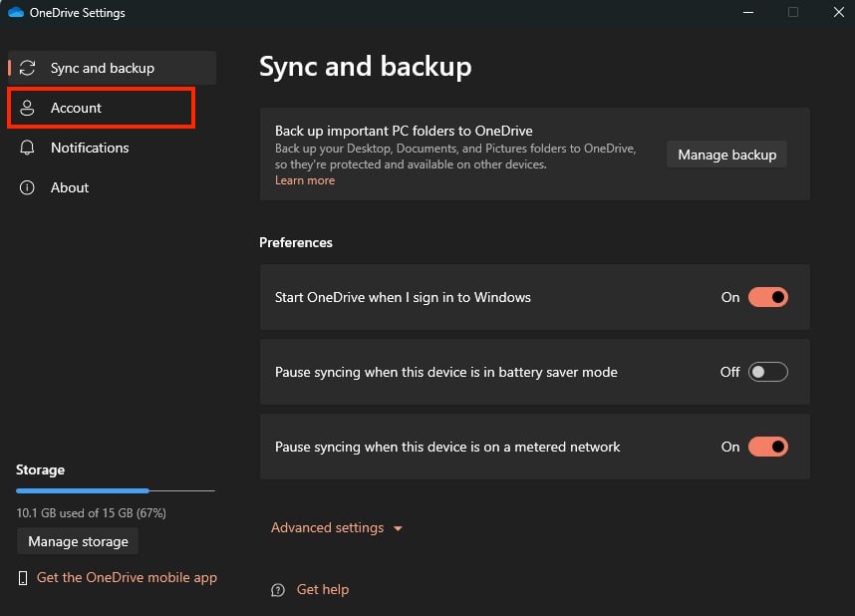Click the Get help question mark icon
The width and height of the screenshot is (855, 616).
click(x=278, y=590)
